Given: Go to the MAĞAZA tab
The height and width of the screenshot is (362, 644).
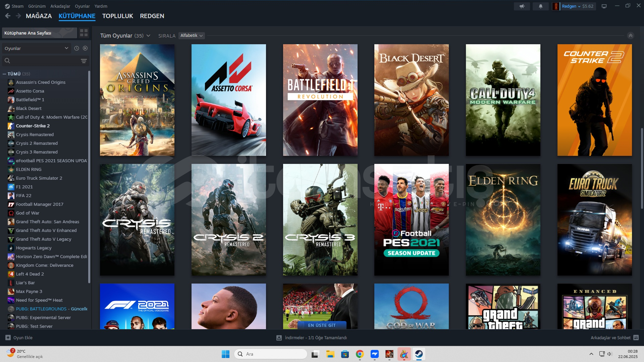Looking at the screenshot, I should tap(39, 16).
